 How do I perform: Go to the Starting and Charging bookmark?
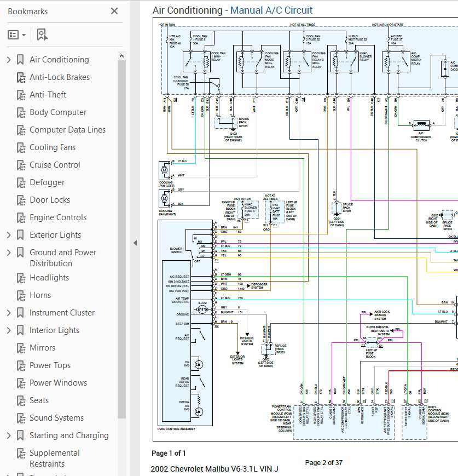pos(69,435)
